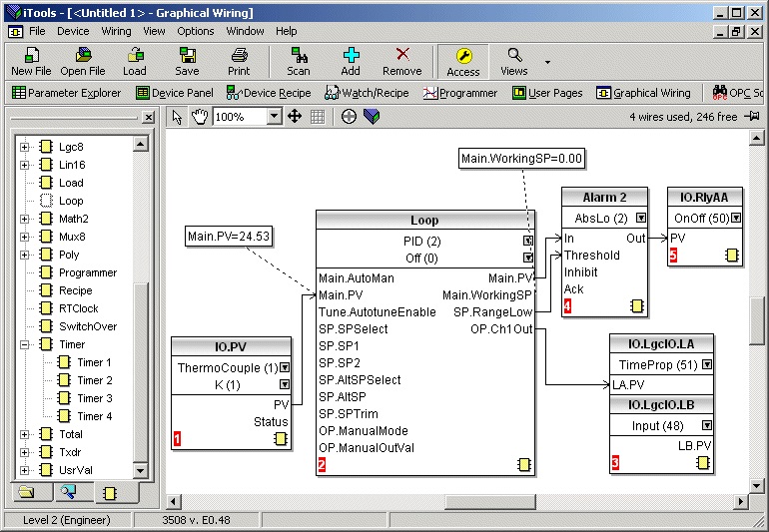Toggle the pin icon beside wires count
The width and height of the screenshot is (769, 532).
pos(752,117)
